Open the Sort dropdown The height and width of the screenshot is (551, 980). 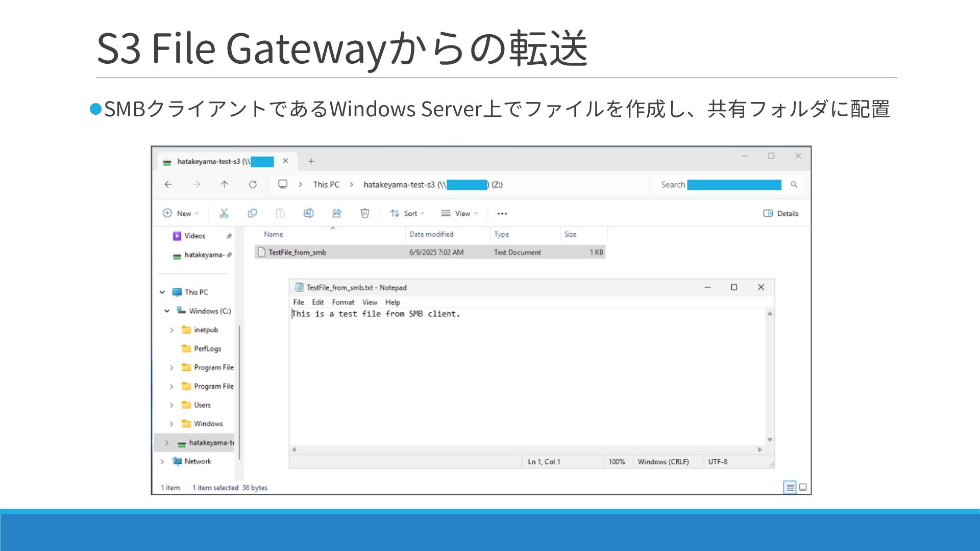[407, 213]
